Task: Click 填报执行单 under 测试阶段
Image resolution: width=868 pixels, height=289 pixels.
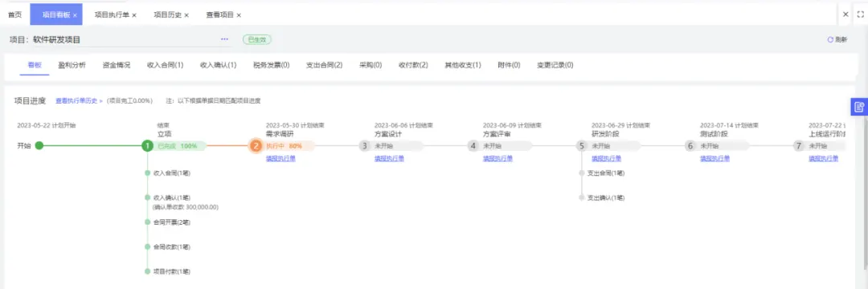Action: pyautogui.click(x=714, y=159)
